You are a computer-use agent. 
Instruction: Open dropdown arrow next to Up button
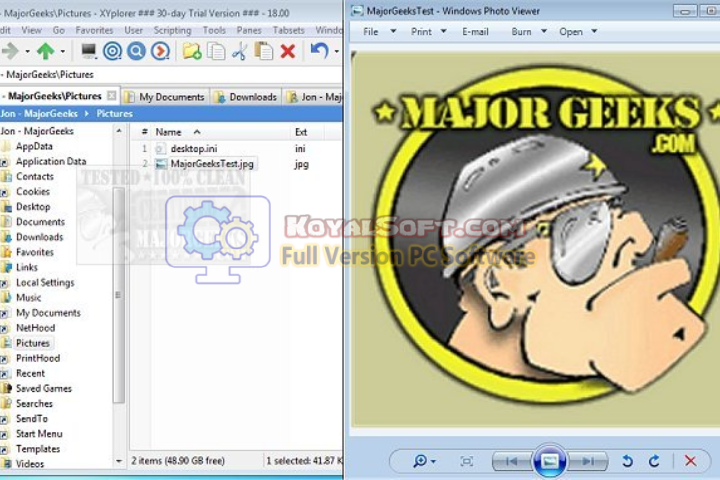62,51
